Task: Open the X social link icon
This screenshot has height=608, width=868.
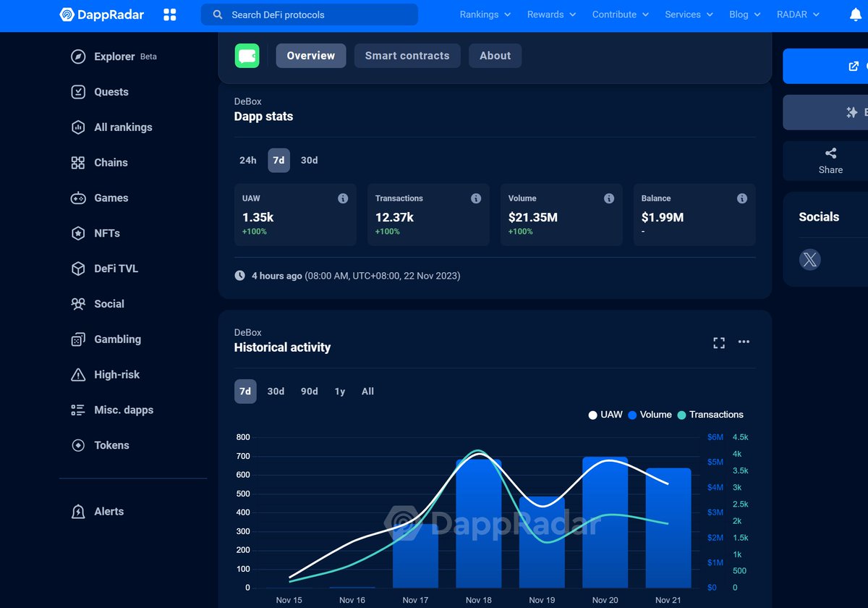Action: click(810, 260)
